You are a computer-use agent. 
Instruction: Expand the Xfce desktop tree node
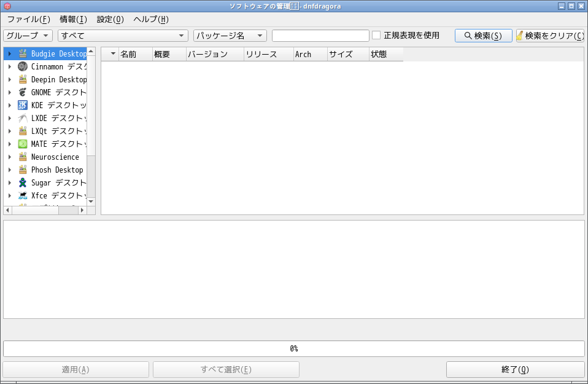click(10, 195)
